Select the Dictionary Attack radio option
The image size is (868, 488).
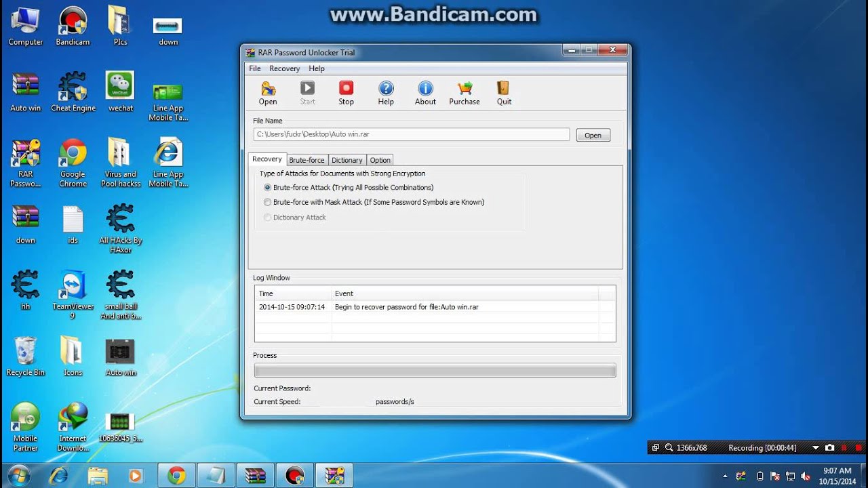295,218
